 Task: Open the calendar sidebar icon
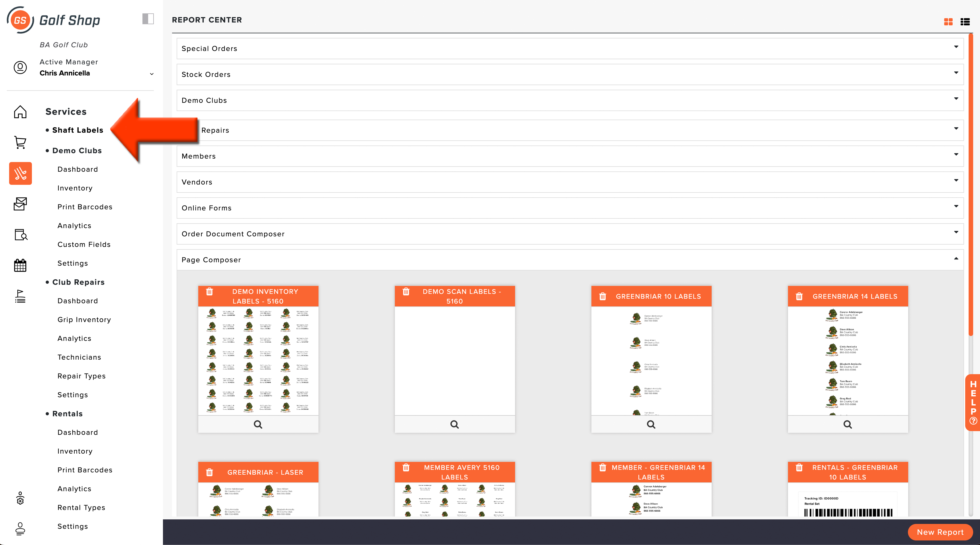pos(20,265)
